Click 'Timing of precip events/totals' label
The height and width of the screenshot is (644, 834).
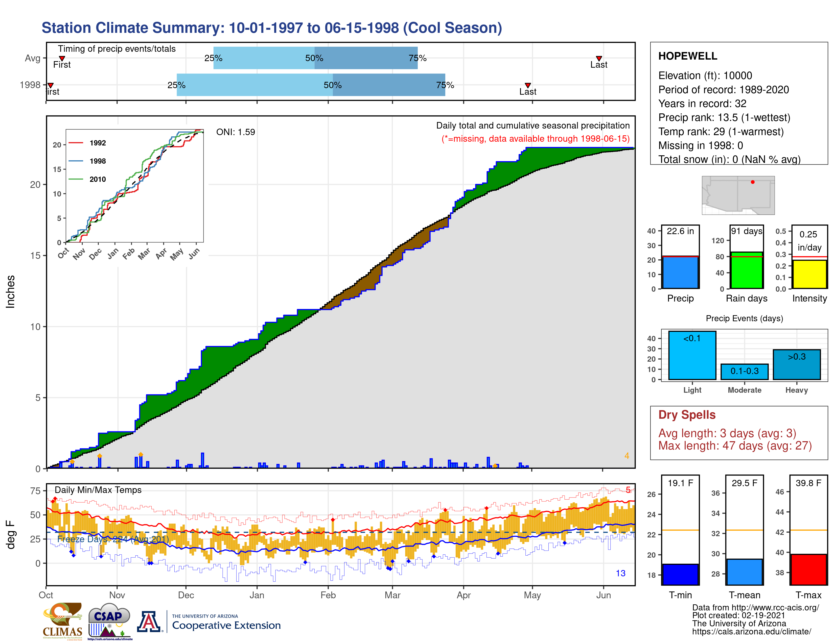(x=117, y=49)
